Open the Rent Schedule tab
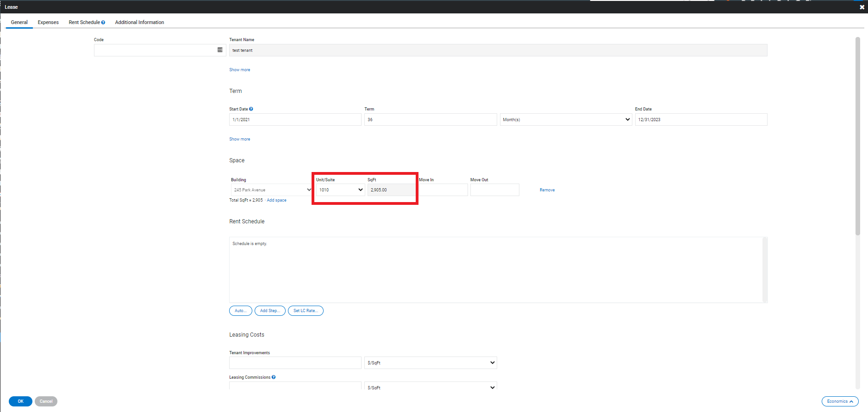The height and width of the screenshot is (412, 868). tap(84, 22)
